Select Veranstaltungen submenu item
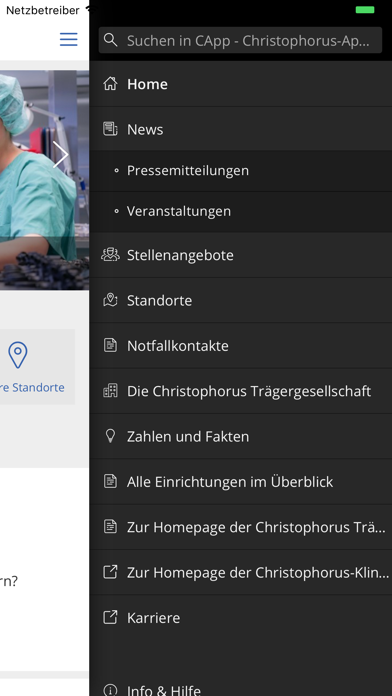This screenshot has height=696, width=392. pyautogui.click(x=241, y=212)
